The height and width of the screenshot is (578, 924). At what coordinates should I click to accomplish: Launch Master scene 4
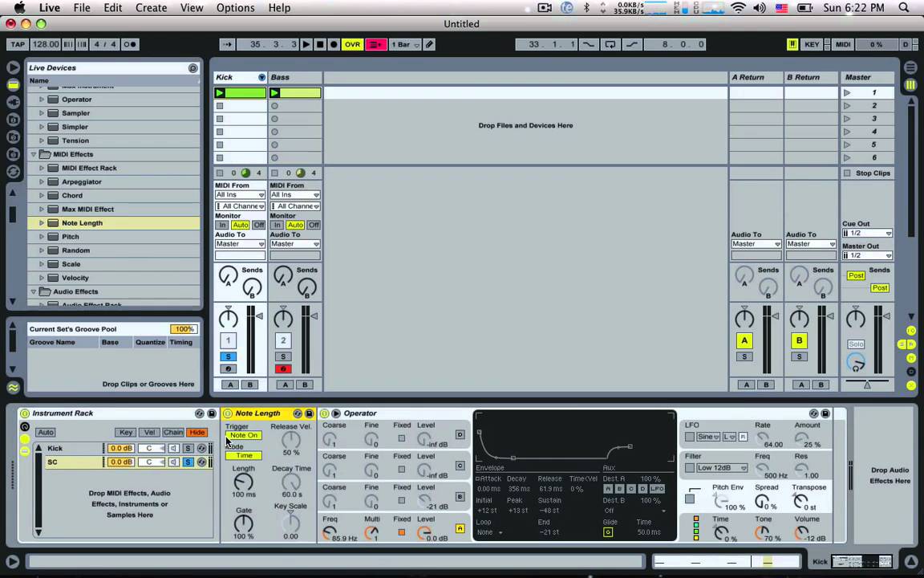click(x=847, y=132)
